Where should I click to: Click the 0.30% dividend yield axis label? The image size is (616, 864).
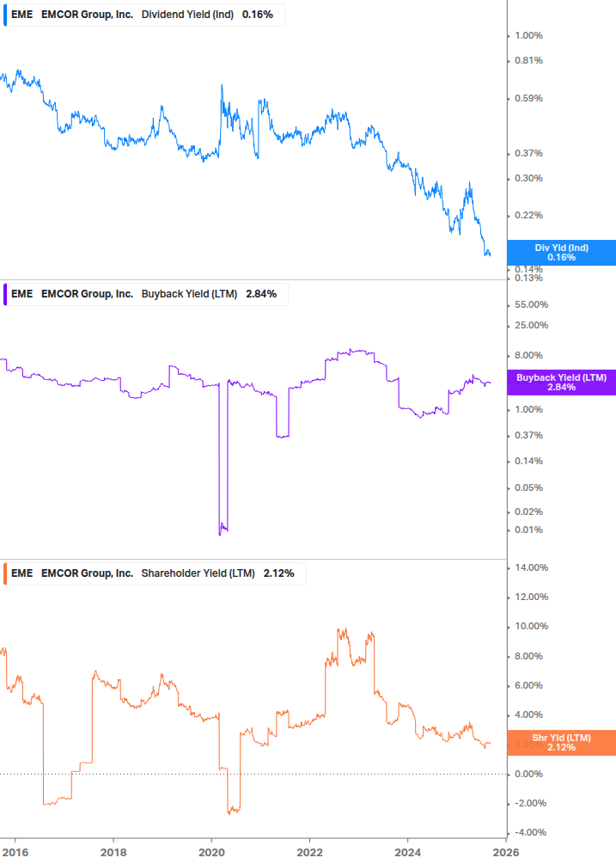tap(528, 179)
